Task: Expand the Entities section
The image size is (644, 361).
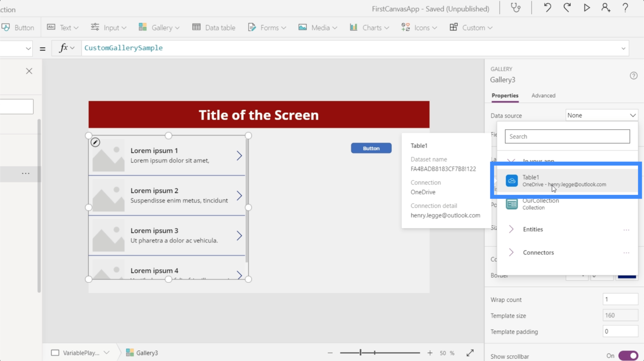Action: coord(511,229)
